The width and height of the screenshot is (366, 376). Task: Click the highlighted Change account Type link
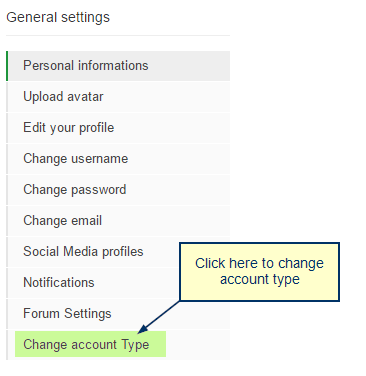pos(90,344)
